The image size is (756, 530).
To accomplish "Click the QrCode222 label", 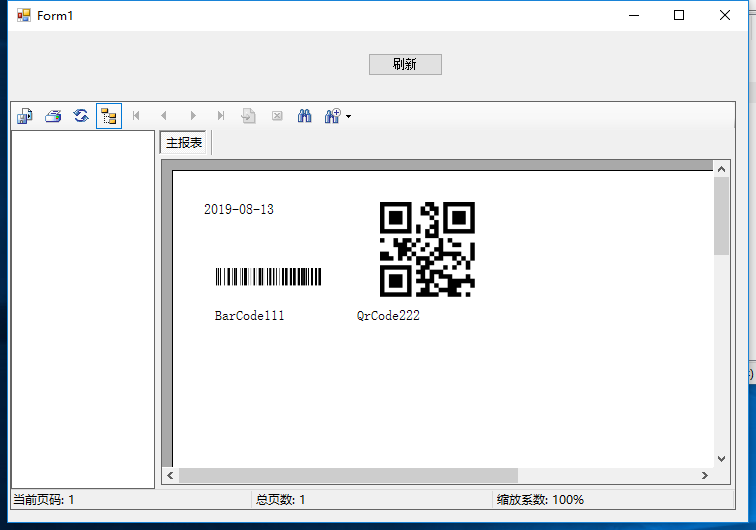I will pyautogui.click(x=388, y=315).
